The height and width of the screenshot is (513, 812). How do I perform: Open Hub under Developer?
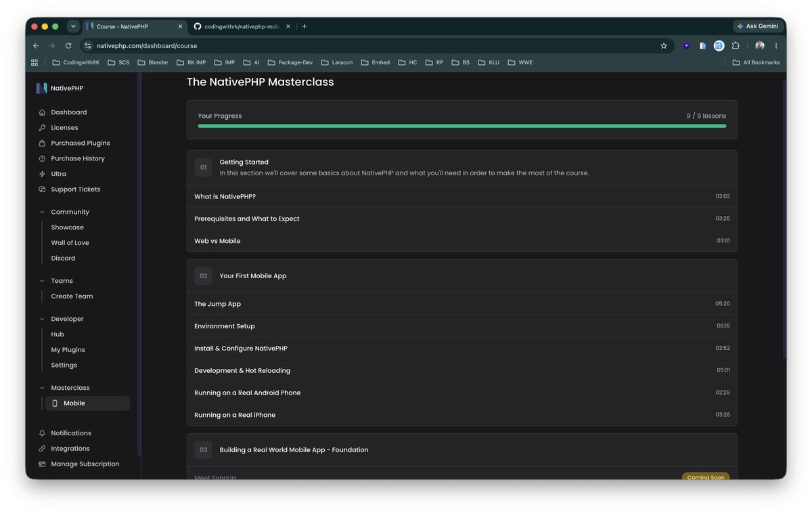click(x=58, y=334)
